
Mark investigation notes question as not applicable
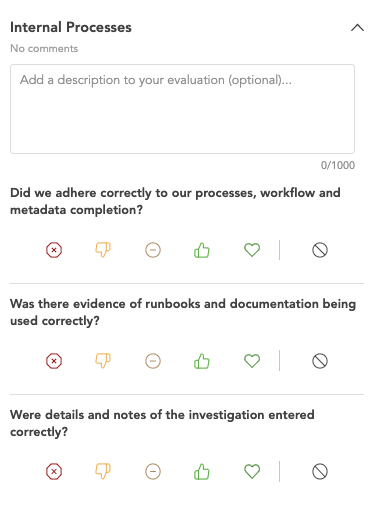(x=320, y=472)
